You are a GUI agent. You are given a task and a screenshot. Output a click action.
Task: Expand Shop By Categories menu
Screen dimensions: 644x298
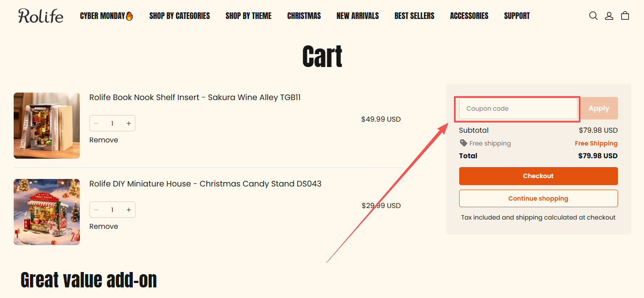pos(180,16)
